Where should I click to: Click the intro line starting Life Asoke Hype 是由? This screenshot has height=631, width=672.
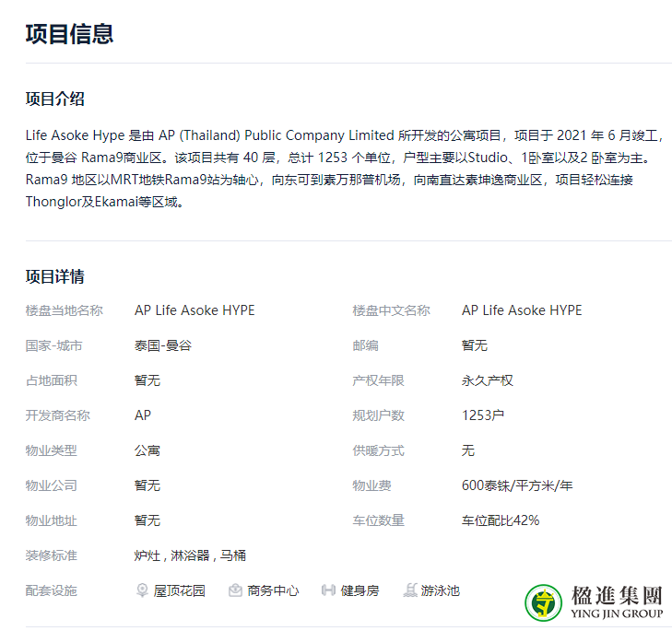point(345,135)
